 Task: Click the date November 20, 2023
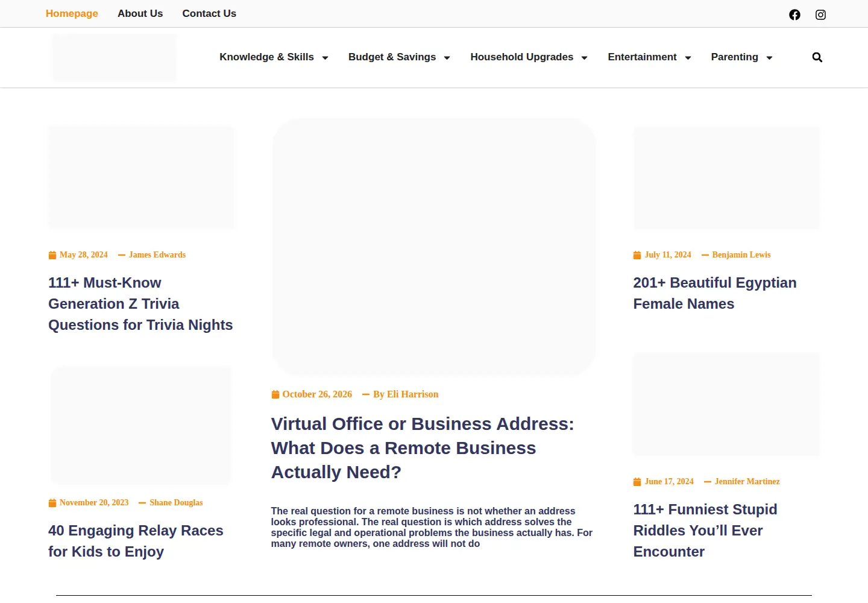[x=94, y=503]
